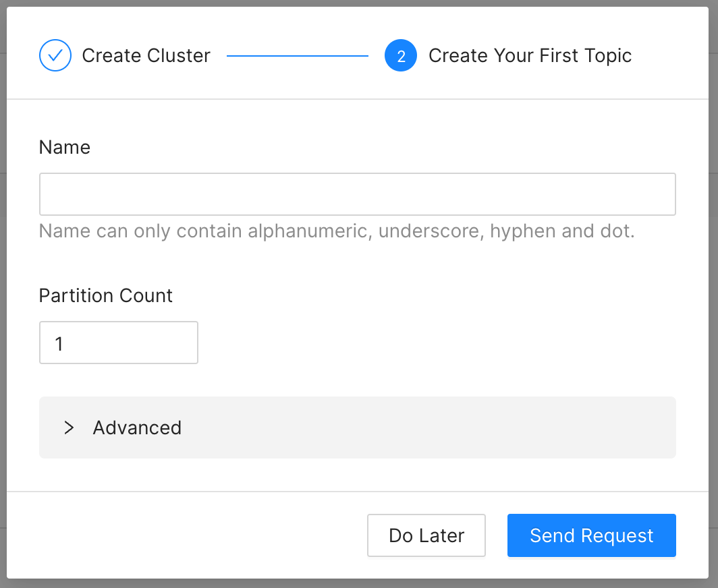Click the value 1 in Partition Count
The image size is (718, 588).
tap(59, 343)
